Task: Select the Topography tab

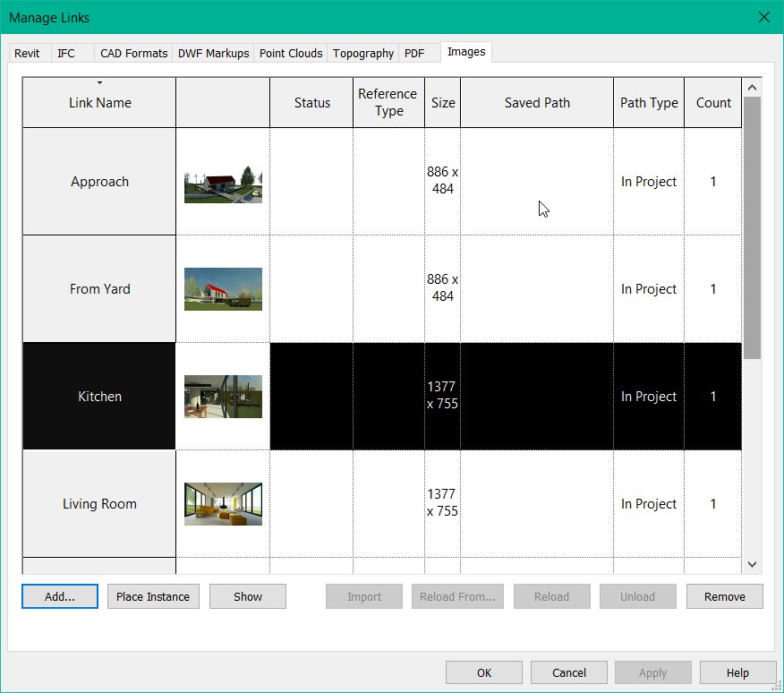Action: (363, 53)
